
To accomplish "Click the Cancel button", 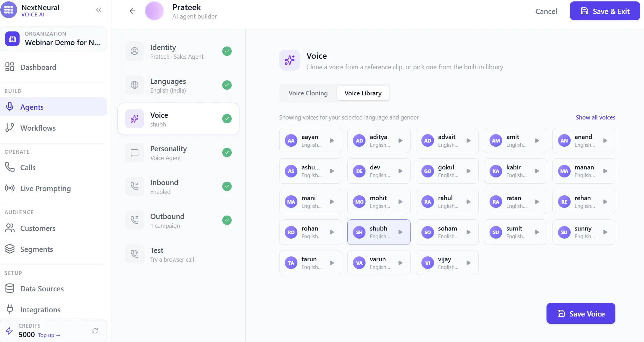I will pos(546,11).
